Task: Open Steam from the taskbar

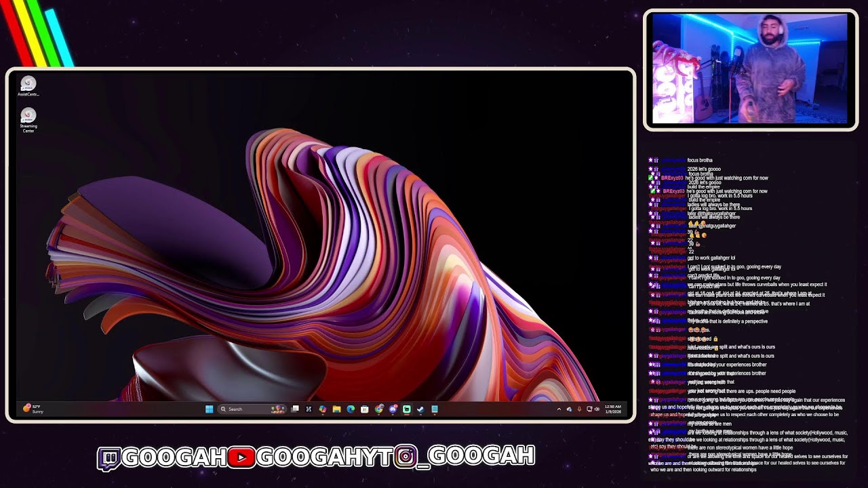Action: [420, 409]
